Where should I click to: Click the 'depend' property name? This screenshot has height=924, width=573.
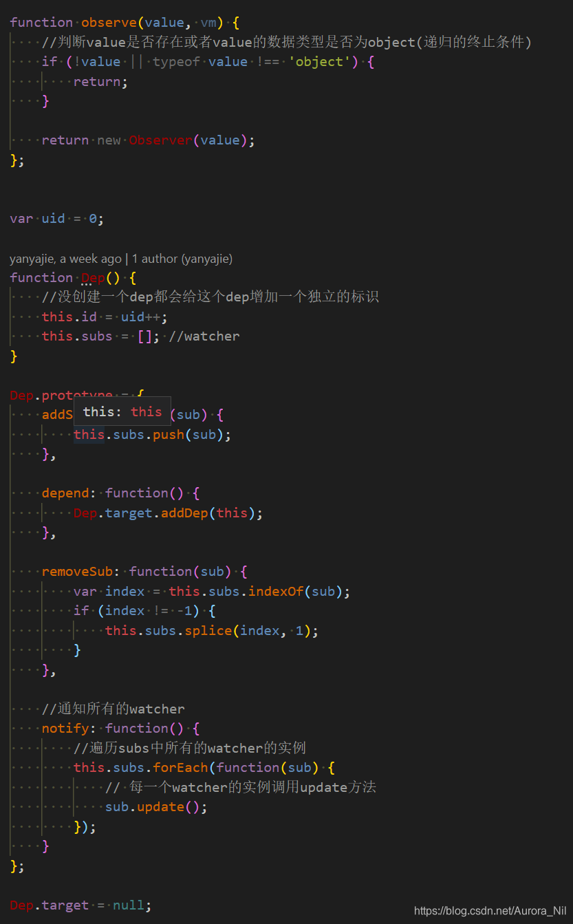coord(65,493)
